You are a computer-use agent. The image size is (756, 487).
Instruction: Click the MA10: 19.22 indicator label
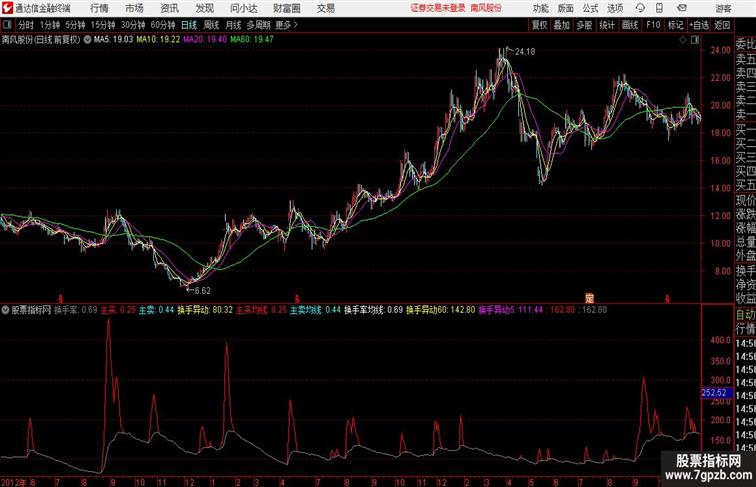click(x=158, y=40)
